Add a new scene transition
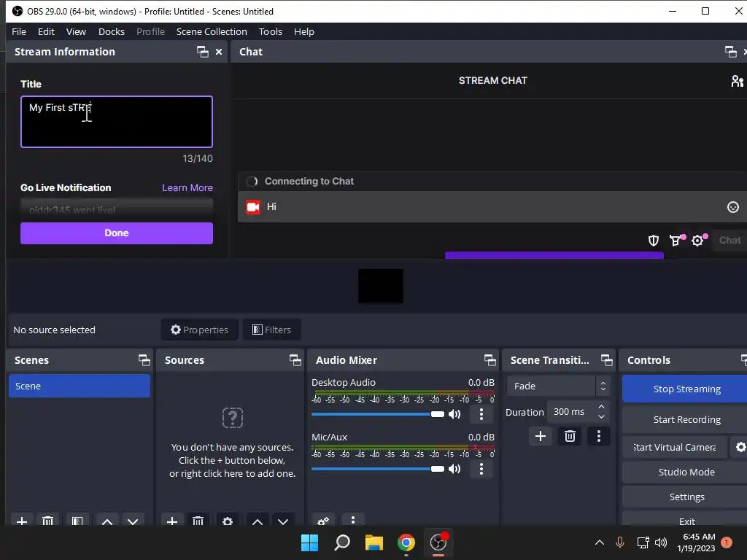This screenshot has width=747, height=560. pyautogui.click(x=541, y=436)
